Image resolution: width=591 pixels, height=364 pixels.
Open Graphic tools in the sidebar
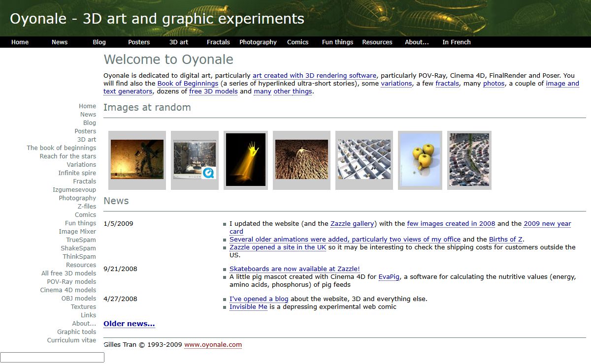77,332
